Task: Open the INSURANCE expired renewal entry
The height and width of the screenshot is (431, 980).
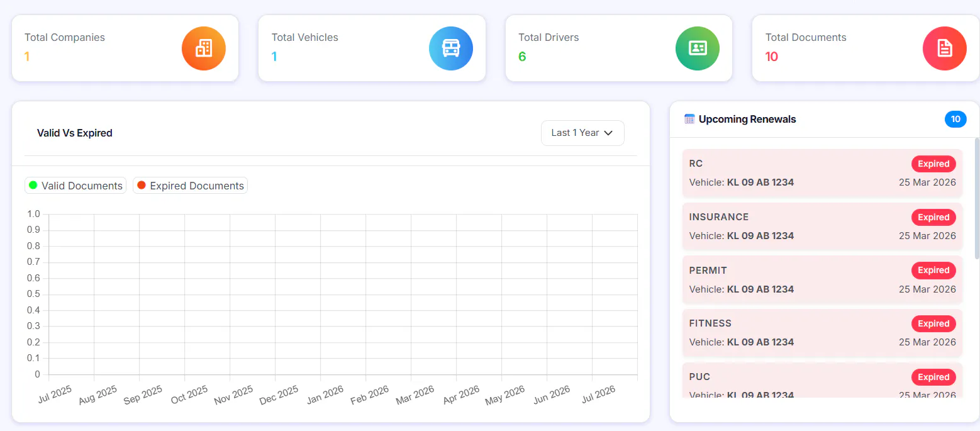Action: click(822, 227)
